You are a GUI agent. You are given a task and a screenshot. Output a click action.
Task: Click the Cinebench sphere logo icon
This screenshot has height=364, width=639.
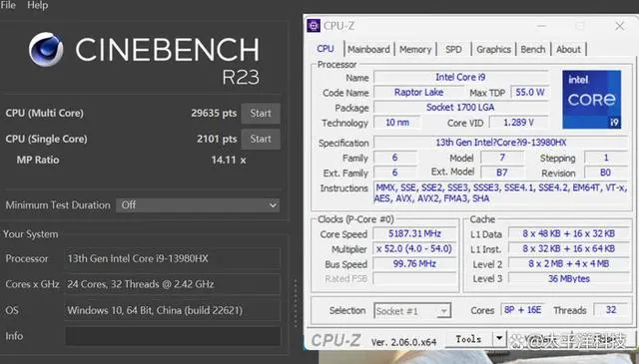(x=46, y=49)
